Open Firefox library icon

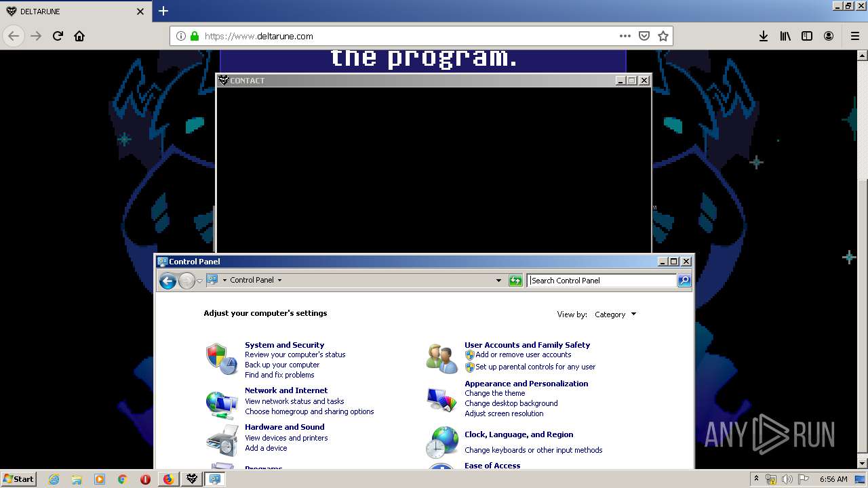tap(785, 36)
